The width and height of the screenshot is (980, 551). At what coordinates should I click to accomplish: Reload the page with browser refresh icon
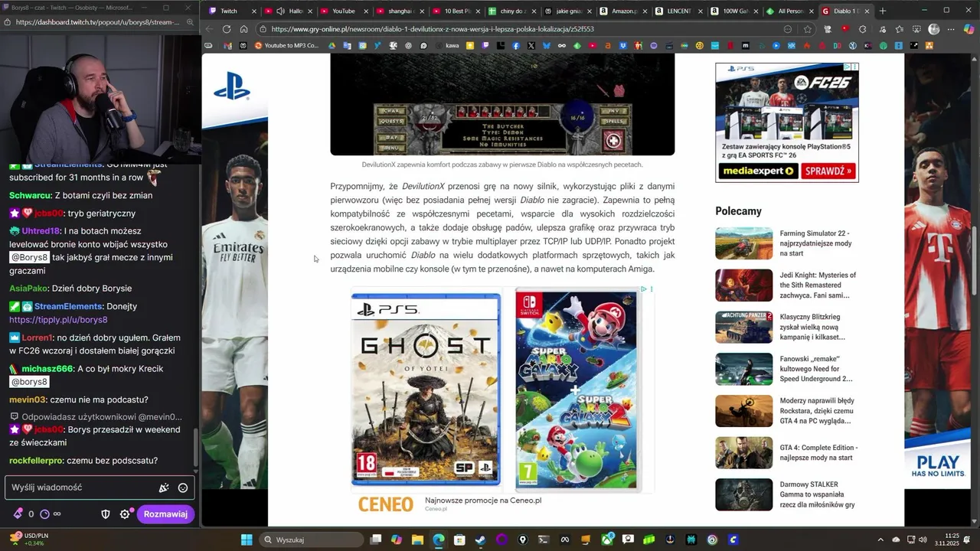tap(227, 29)
